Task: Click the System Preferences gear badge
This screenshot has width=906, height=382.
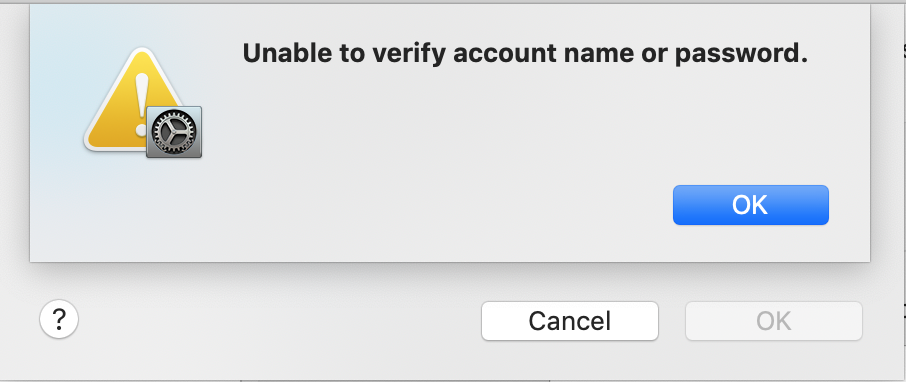Action: 174,132
